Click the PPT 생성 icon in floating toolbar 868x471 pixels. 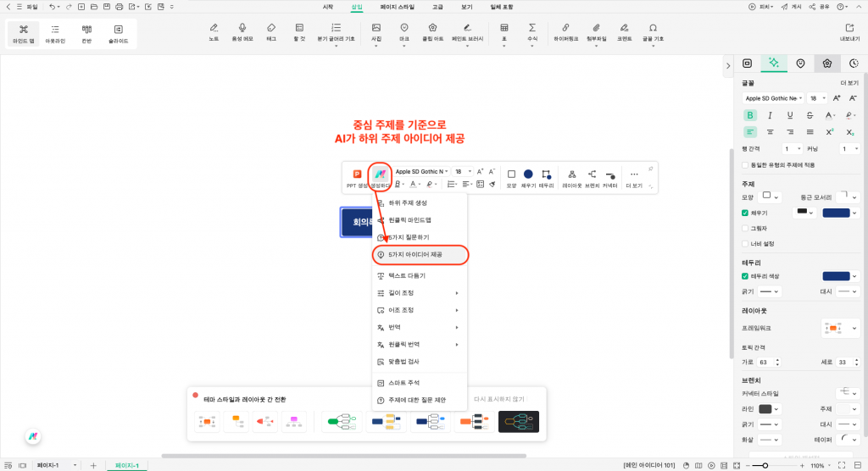click(x=357, y=174)
